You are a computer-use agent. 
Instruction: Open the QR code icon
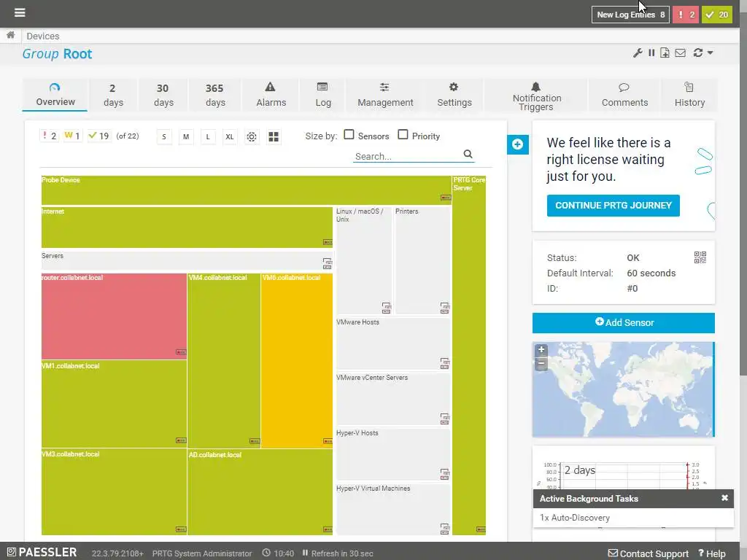[x=700, y=257]
